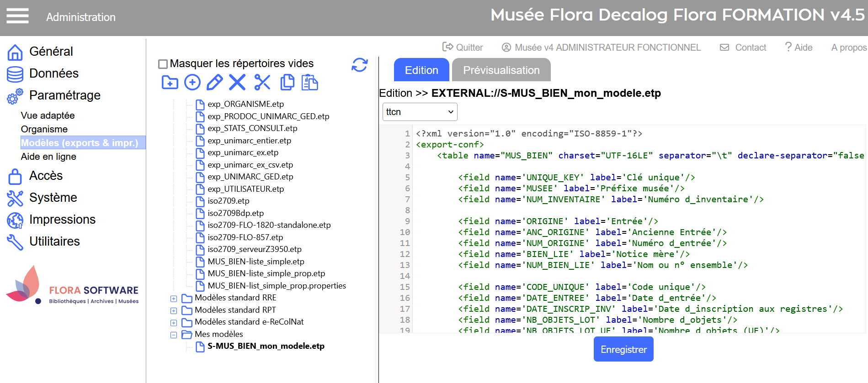The height and width of the screenshot is (383, 868).
Task: Select iso2709-FLO-1820-standalone.etp file
Action: tap(269, 226)
